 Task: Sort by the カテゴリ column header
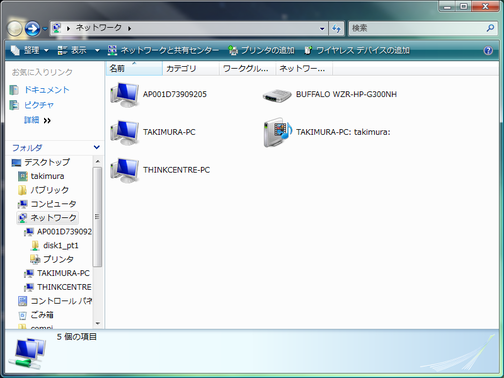pos(191,69)
